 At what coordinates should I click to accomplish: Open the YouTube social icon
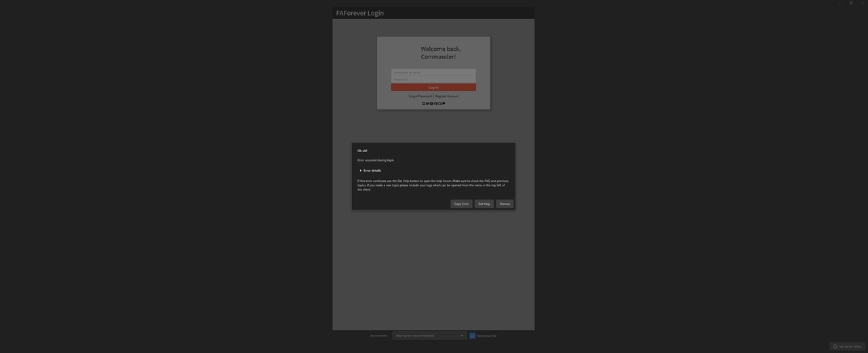[x=431, y=103]
